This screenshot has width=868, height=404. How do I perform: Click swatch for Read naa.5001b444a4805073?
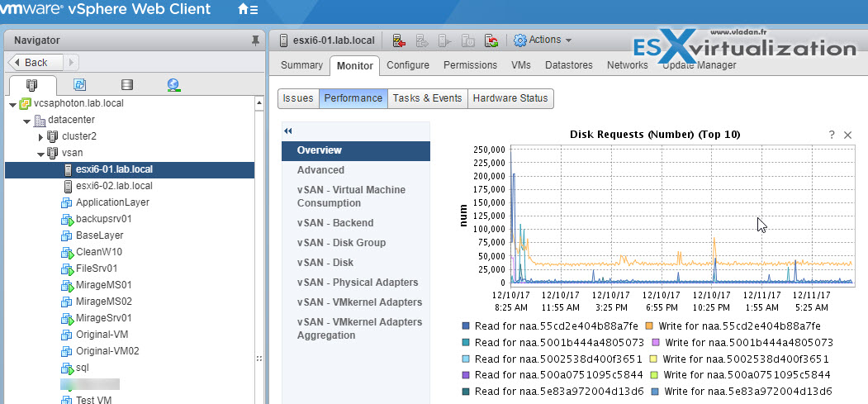click(x=466, y=343)
